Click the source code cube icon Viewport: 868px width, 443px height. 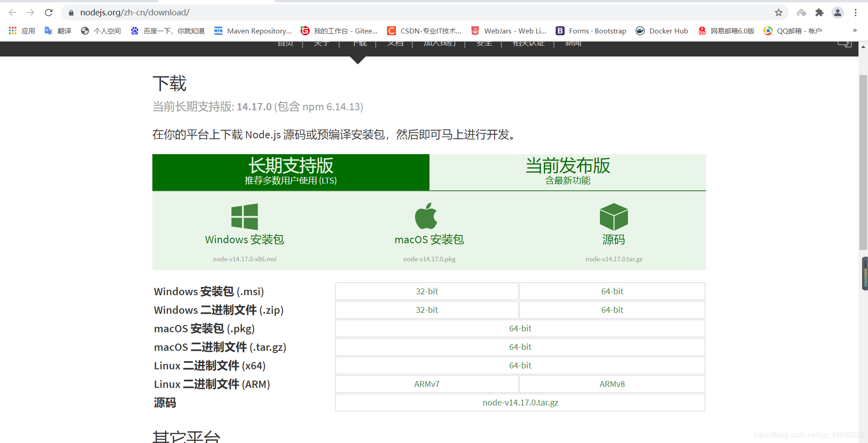point(613,217)
